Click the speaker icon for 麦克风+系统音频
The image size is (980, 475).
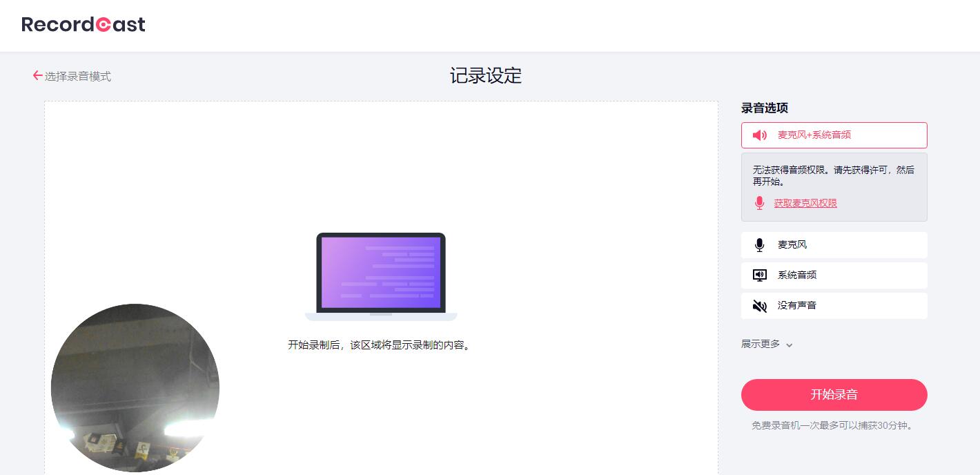pos(759,135)
